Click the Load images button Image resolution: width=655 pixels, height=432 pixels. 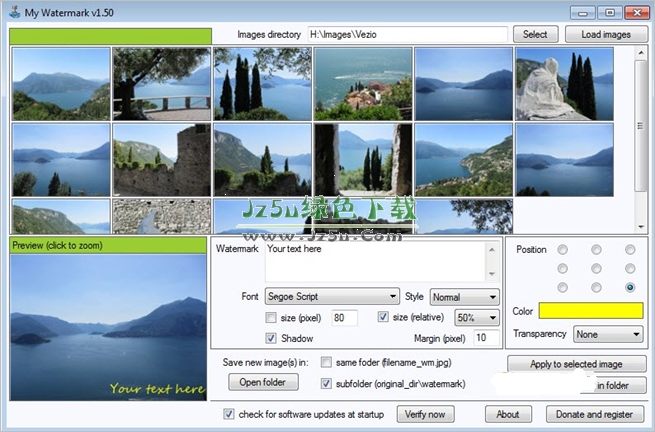606,34
